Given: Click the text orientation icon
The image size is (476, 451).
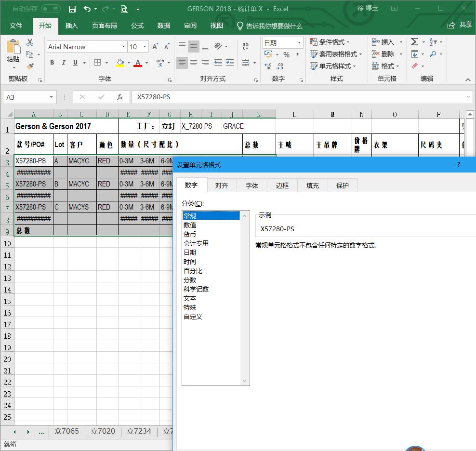Looking at the screenshot, I should point(218,46).
